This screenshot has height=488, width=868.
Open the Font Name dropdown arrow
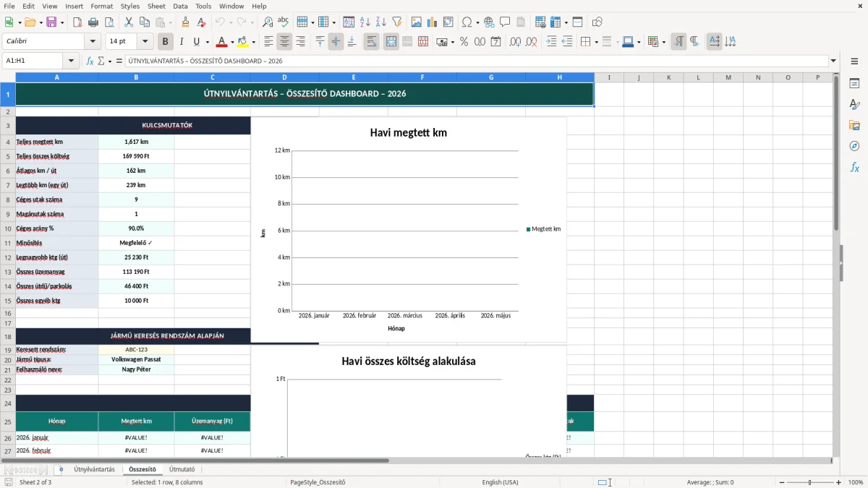(93, 42)
